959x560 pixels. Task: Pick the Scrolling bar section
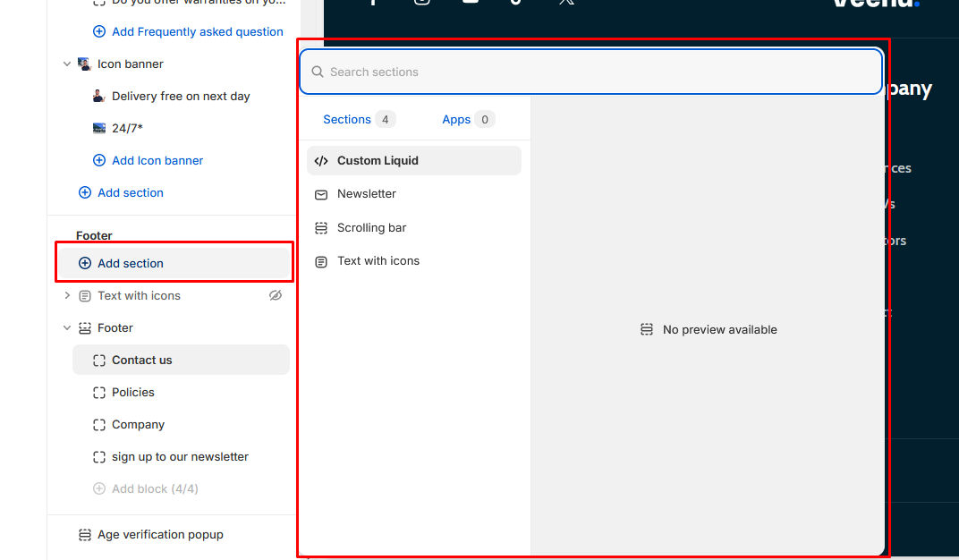click(371, 228)
